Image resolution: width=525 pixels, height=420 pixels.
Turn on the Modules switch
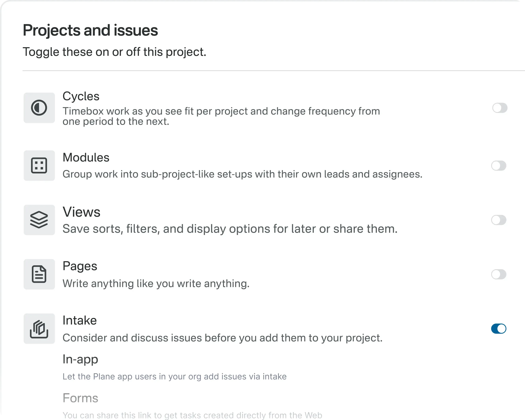(498, 166)
